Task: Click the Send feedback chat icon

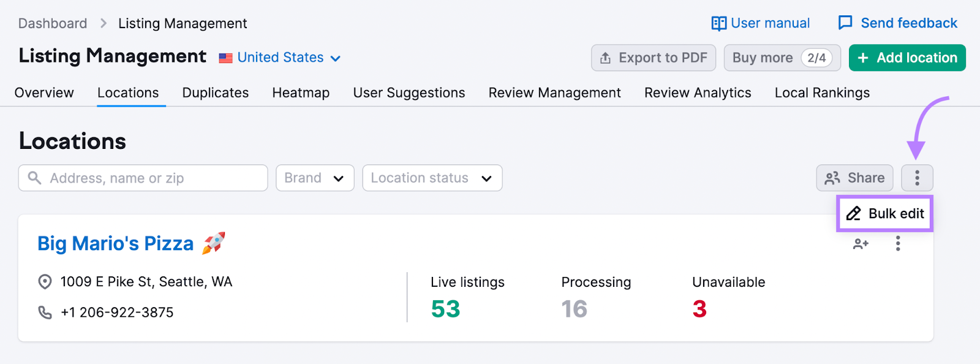Action: [845, 23]
